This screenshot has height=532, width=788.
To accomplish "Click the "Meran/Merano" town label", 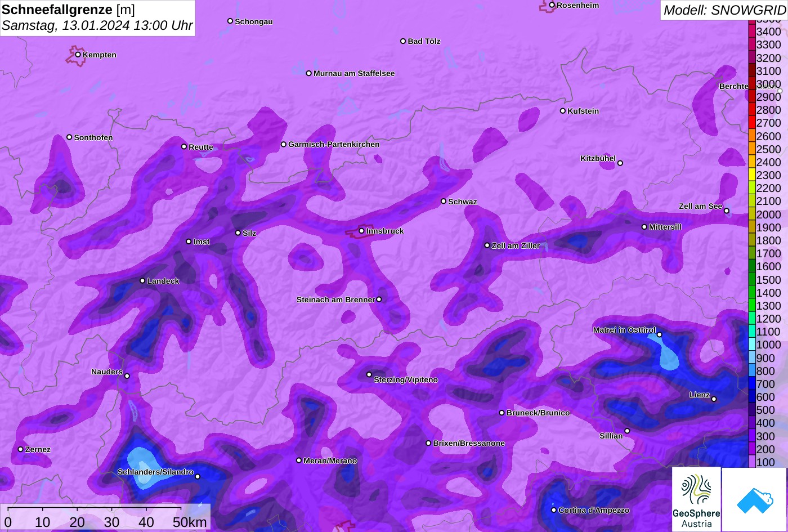I will coord(330,461).
